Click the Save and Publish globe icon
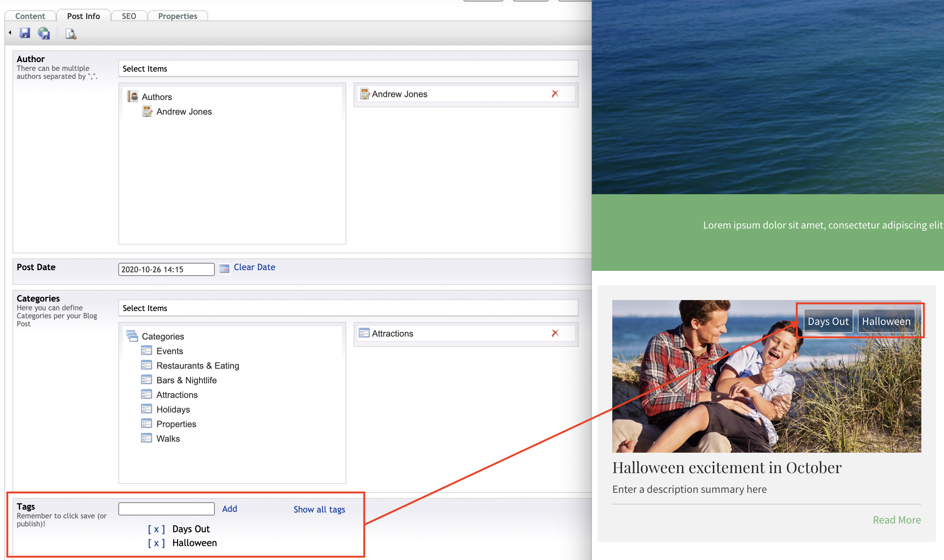Viewport: 944px width, 560px height. point(44,34)
